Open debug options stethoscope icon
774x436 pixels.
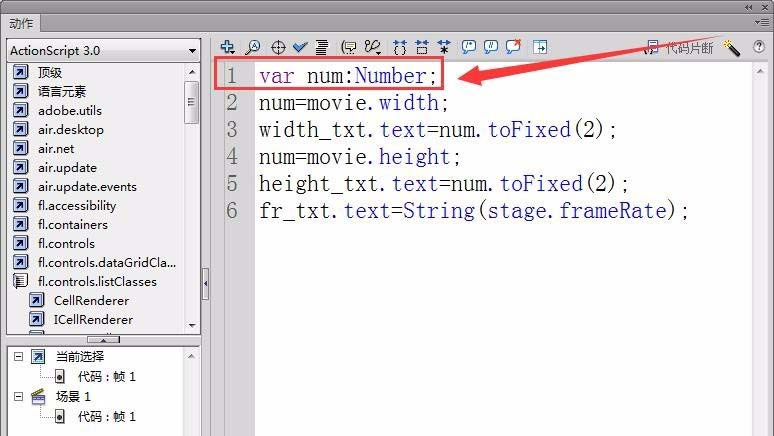coord(373,47)
